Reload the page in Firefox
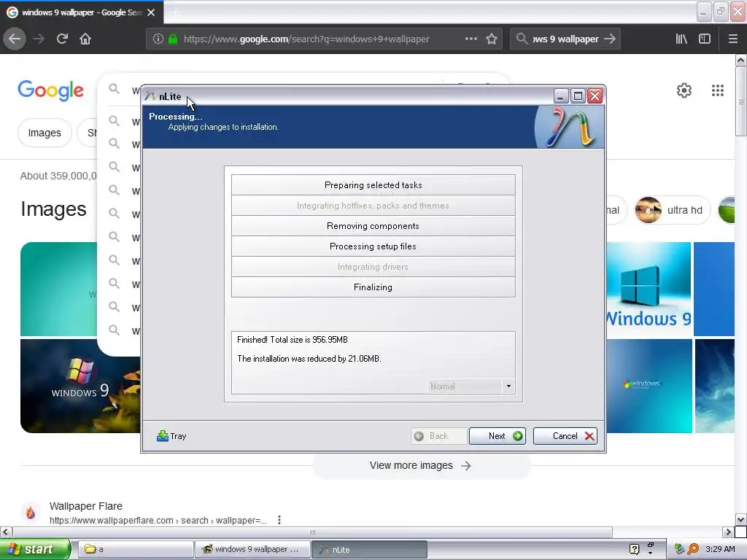This screenshot has width=747, height=560. [x=62, y=39]
